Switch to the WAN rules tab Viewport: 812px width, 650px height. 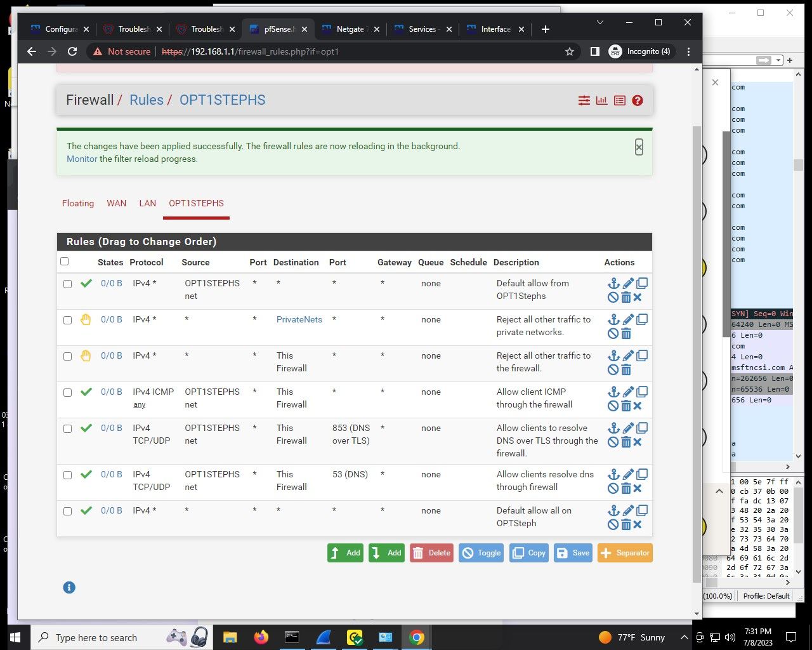117,203
